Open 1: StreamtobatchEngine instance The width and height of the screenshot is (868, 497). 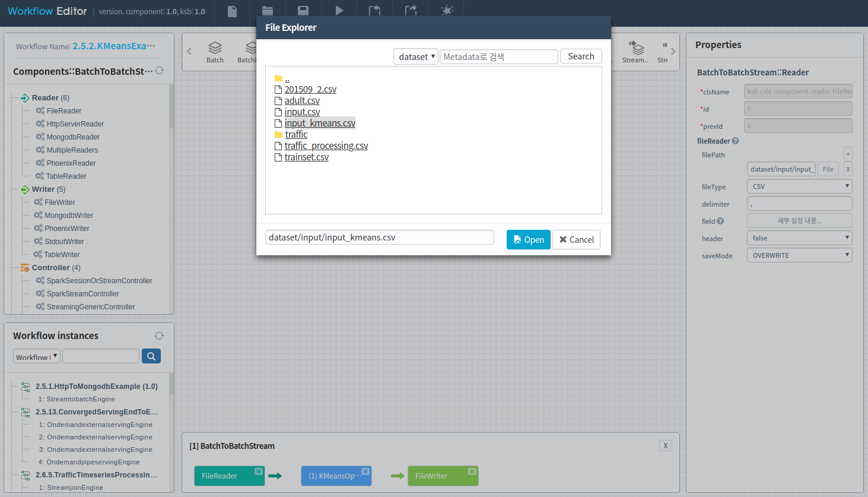[x=77, y=399]
